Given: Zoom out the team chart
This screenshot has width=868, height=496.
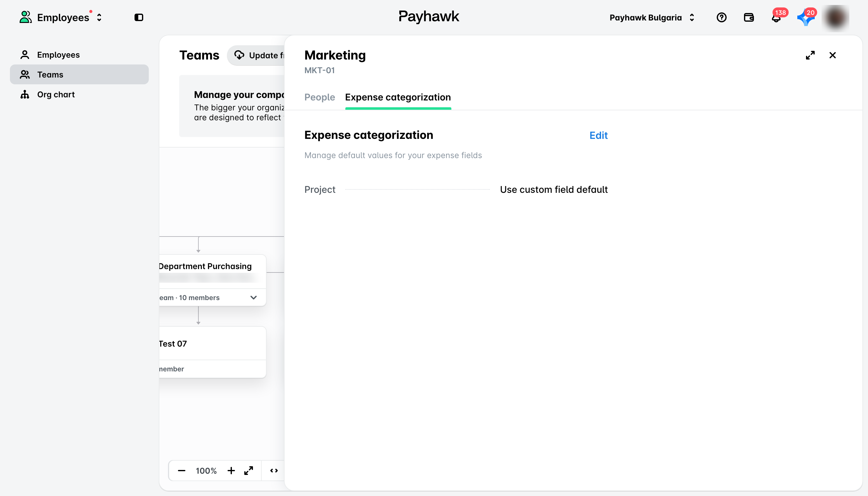Looking at the screenshot, I should (181, 471).
